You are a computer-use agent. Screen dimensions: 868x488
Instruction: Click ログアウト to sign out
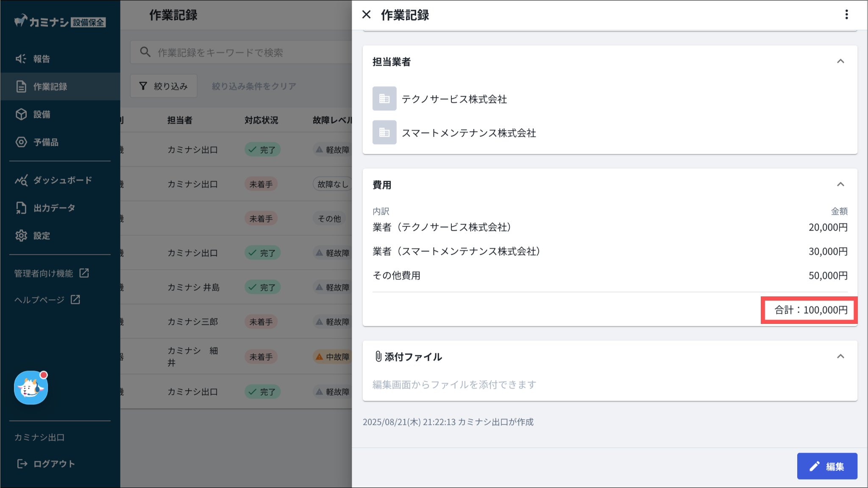(54, 464)
